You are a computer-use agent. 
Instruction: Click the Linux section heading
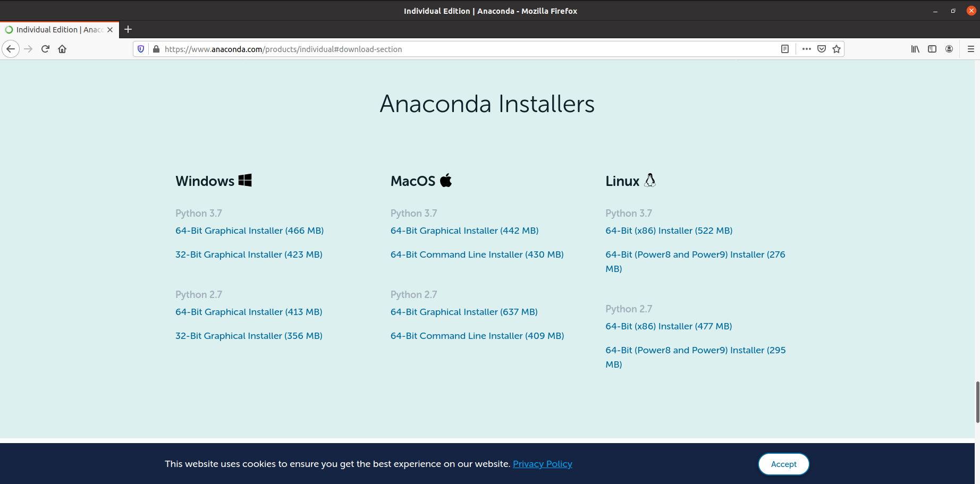[x=622, y=181]
